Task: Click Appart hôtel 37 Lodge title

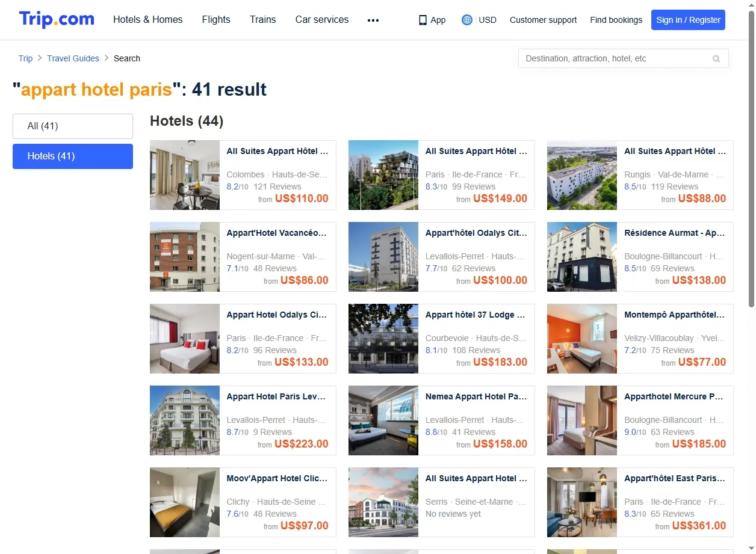Action: (x=476, y=315)
